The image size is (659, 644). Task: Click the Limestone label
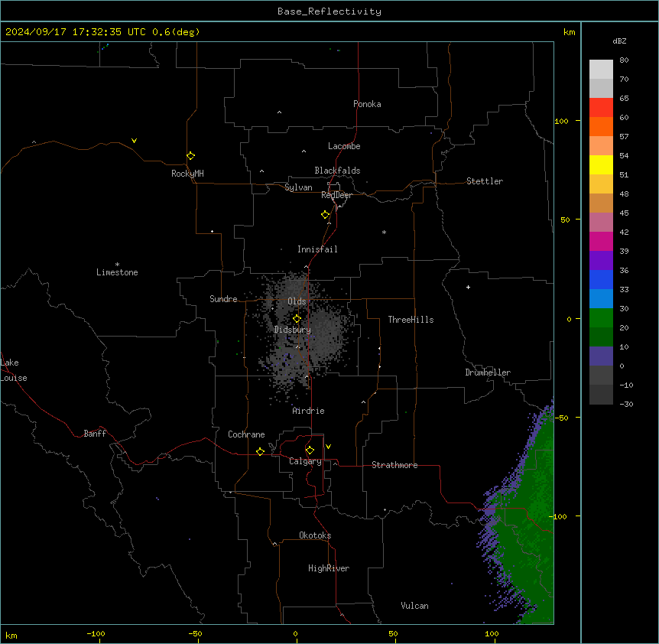117,272
